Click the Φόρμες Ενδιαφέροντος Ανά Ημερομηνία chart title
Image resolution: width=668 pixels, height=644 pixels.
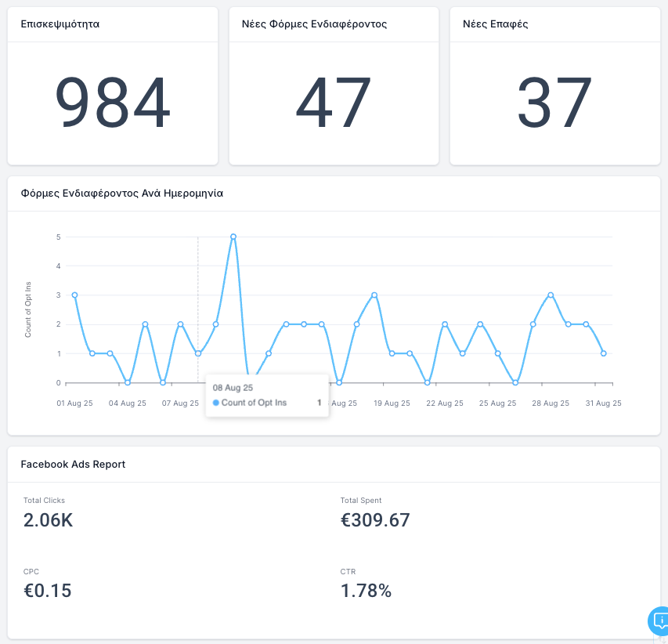coord(121,194)
